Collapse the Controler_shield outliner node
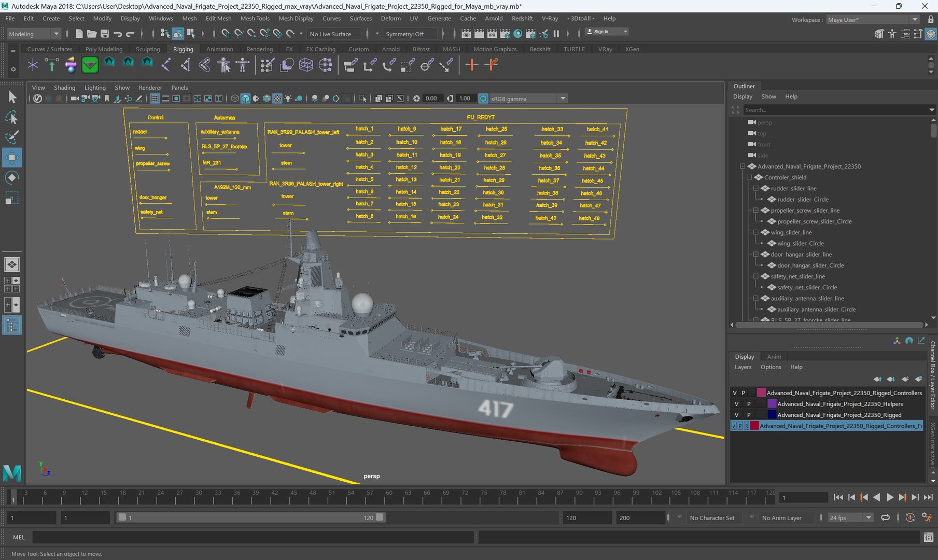 749,177
